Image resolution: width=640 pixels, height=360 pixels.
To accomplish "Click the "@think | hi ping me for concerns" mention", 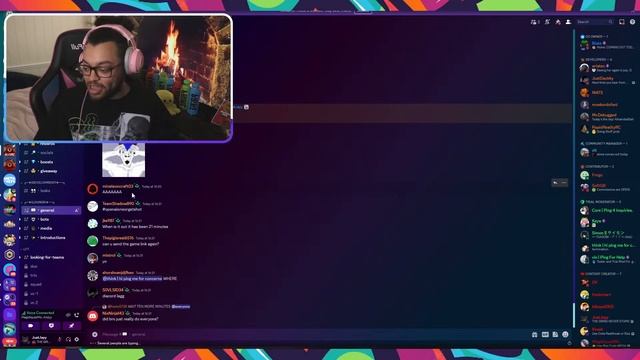I will 132,278.
